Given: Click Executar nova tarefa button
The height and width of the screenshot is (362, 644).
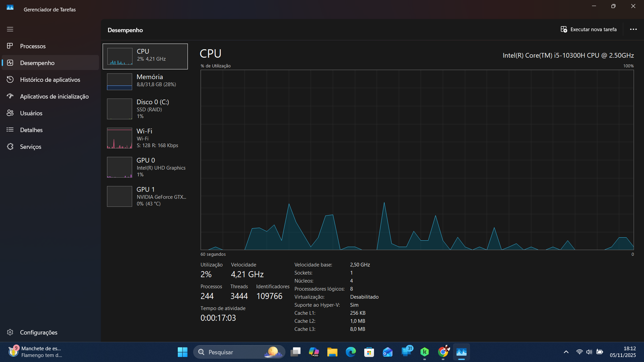Looking at the screenshot, I should 589,29.
